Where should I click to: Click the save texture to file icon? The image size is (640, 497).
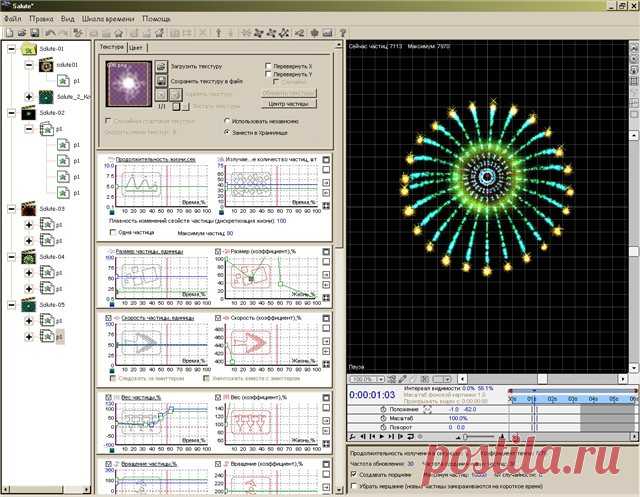pyautogui.click(x=162, y=81)
